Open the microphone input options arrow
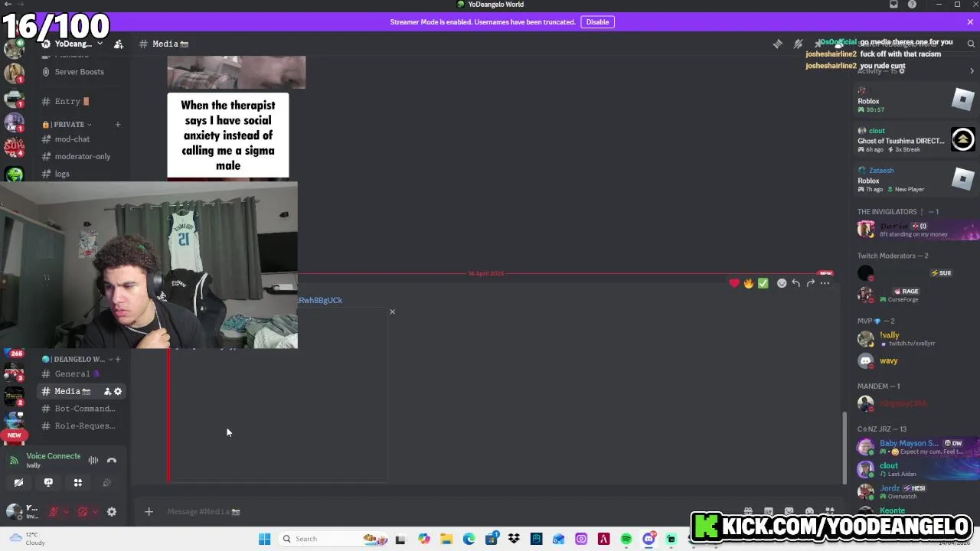This screenshot has height=551, width=980. coord(65,512)
